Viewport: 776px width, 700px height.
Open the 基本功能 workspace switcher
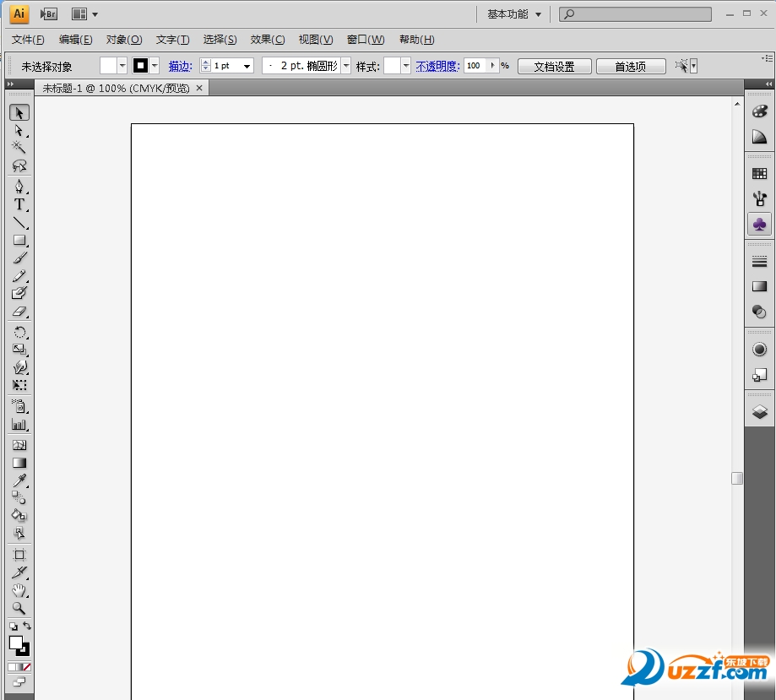[513, 14]
